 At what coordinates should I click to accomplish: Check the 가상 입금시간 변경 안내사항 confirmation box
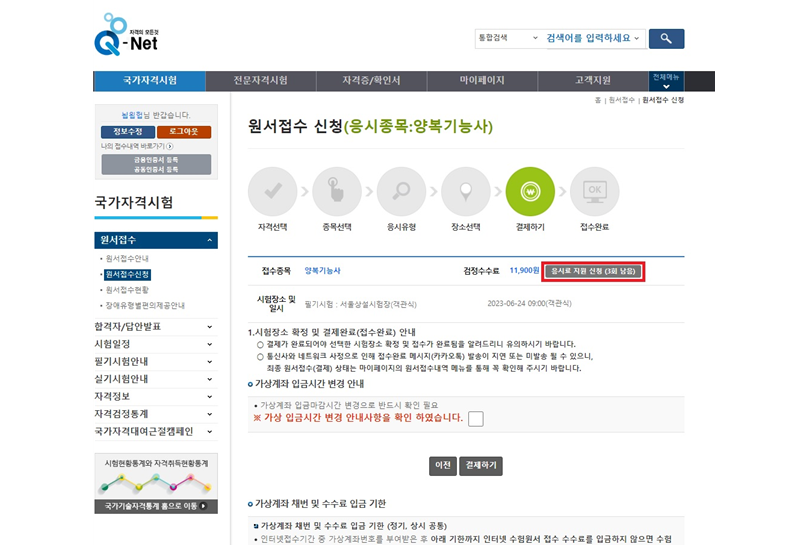click(x=476, y=419)
